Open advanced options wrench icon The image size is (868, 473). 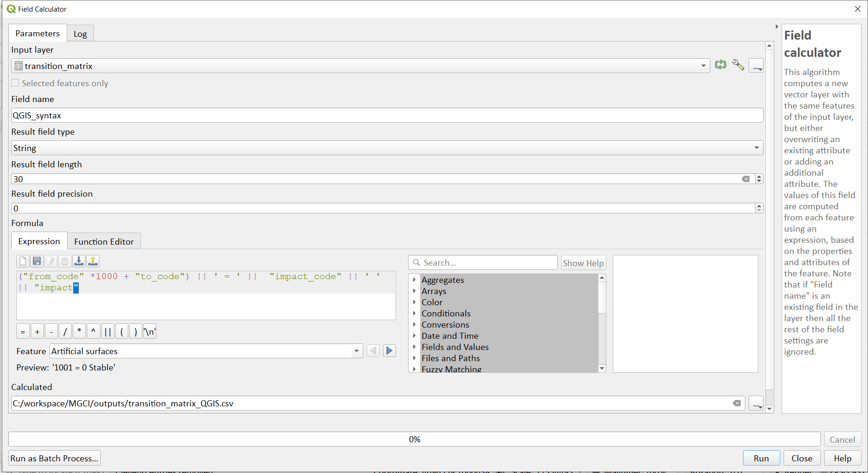tap(738, 65)
